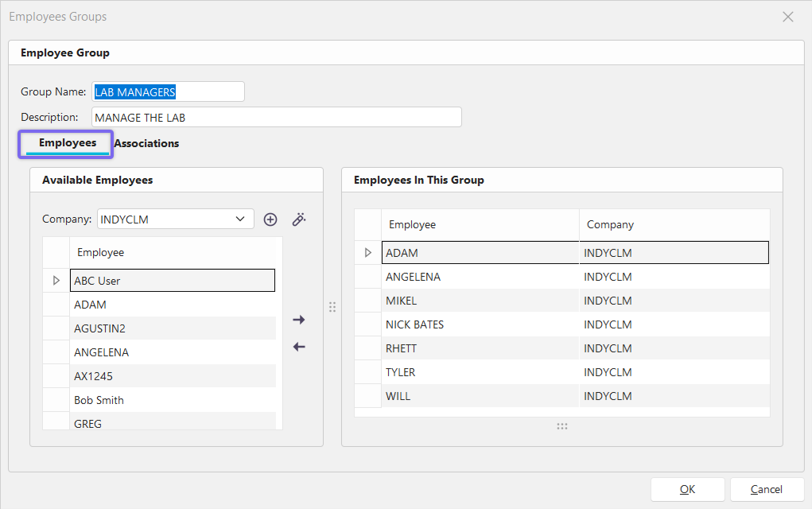Click the magic wand icon beside Company
Viewport: 812px width, 509px height.
pos(299,220)
